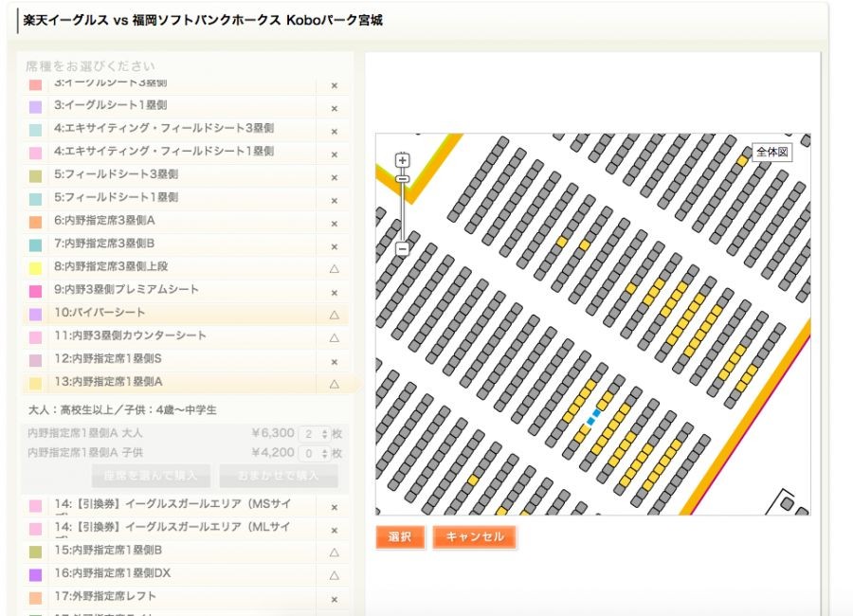Click the magenta swatch for 9:内野3塁側プレミアムシート

(x=35, y=291)
